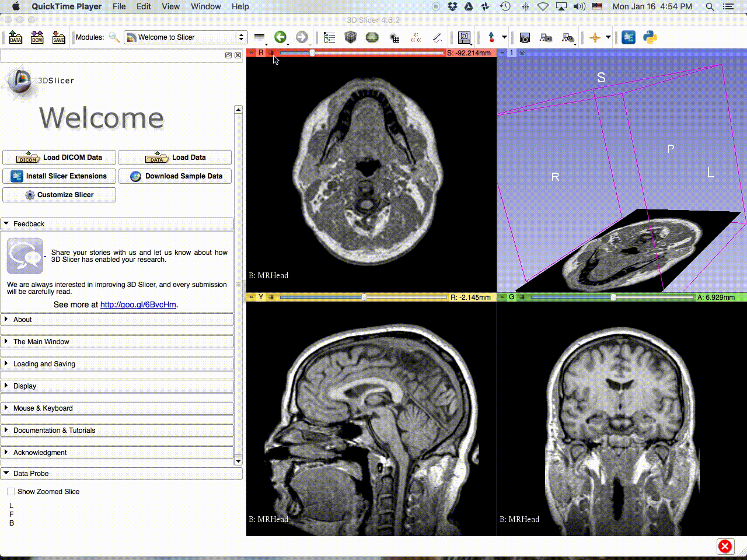Open the View menu

pyautogui.click(x=170, y=6)
